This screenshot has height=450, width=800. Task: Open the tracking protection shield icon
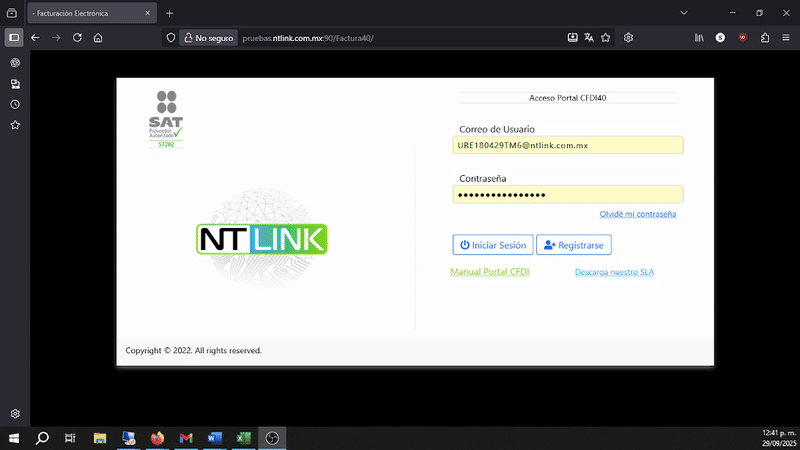[171, 38]
